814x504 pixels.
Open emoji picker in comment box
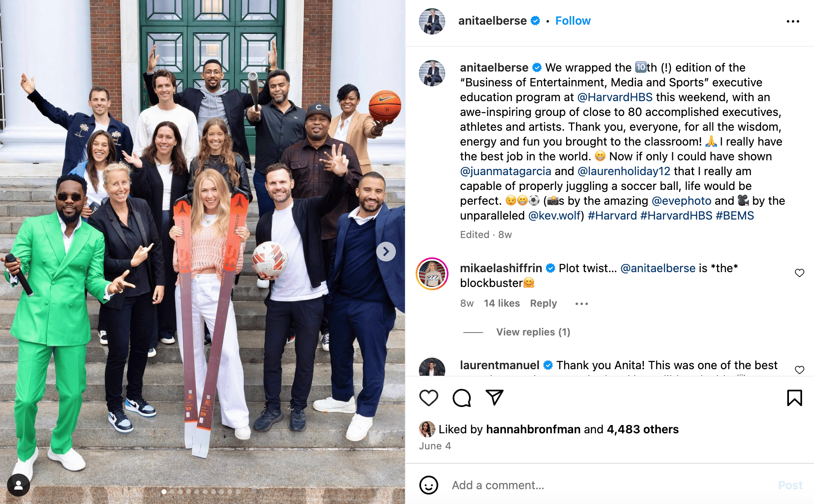click(x=428, y=485)
